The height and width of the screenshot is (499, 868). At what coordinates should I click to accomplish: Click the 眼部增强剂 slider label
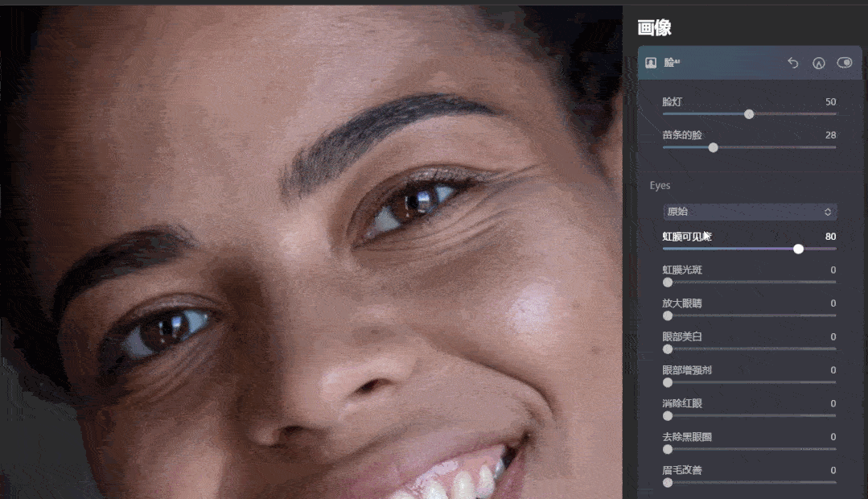click(687, 370)
